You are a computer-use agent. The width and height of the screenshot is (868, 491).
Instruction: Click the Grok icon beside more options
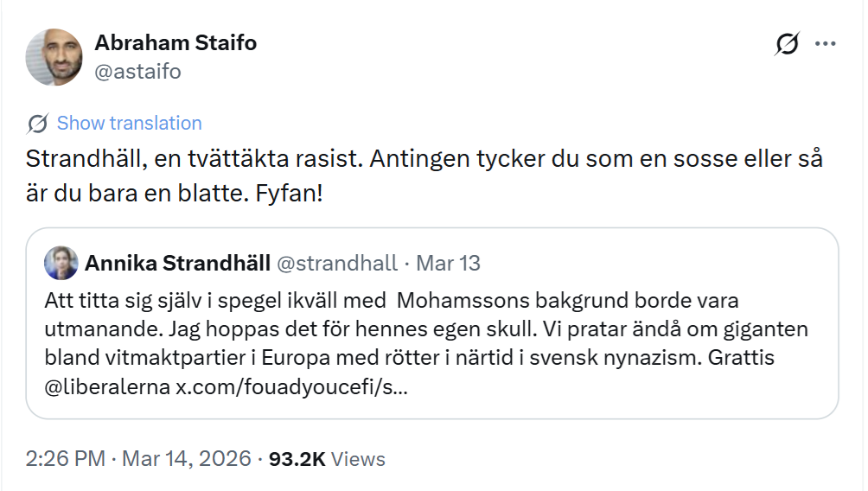[x=788, y=44]
